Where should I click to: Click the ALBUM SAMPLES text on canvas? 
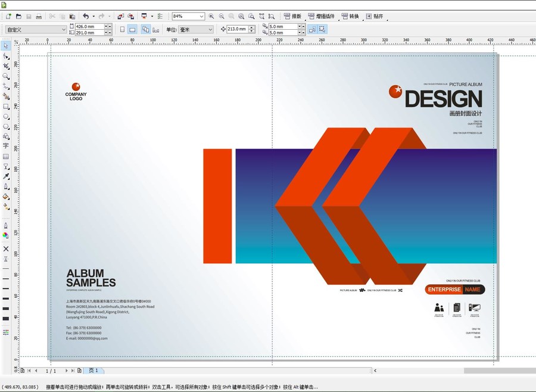pos(91,278)
